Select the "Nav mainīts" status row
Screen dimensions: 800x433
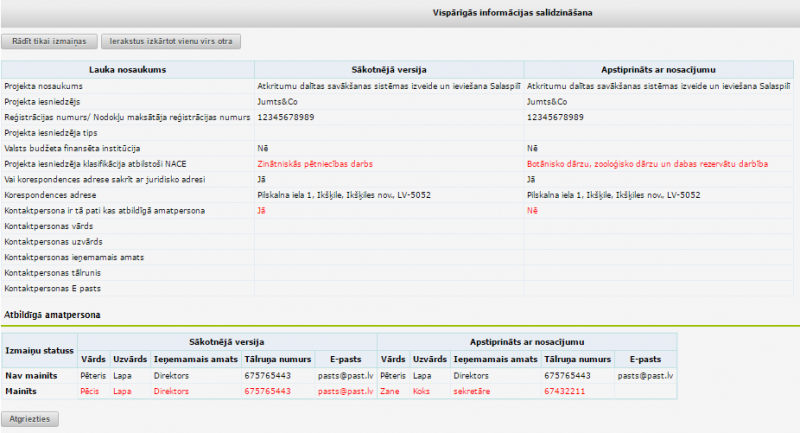coord(31,375)
